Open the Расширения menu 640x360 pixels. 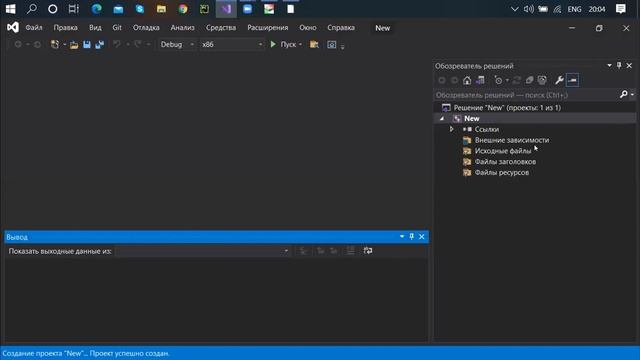tap(268, 28)
